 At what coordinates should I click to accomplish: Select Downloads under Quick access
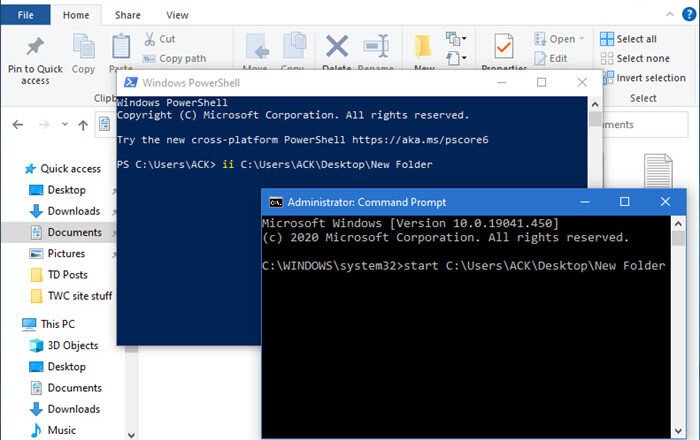[65, 211]
